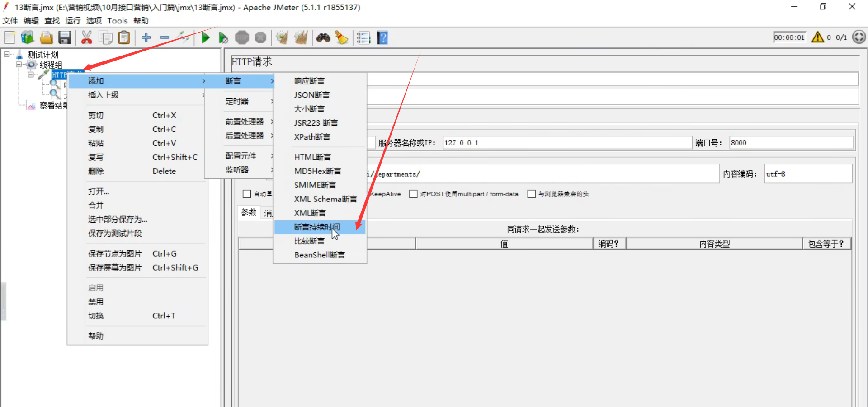
Task: Click the thread activity indicator icon
Action: coord(859,37)
